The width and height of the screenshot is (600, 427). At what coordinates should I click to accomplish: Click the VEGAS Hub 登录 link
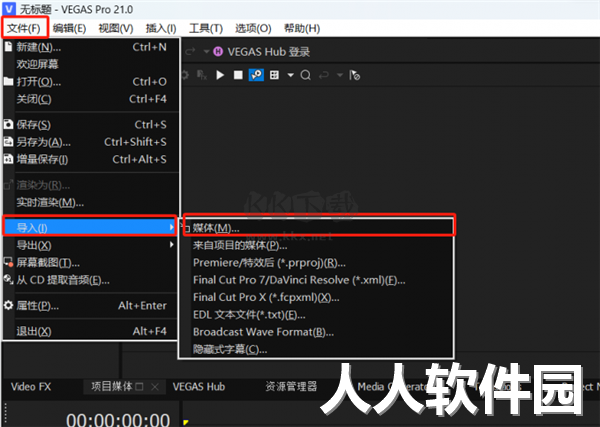coord(269,52)
